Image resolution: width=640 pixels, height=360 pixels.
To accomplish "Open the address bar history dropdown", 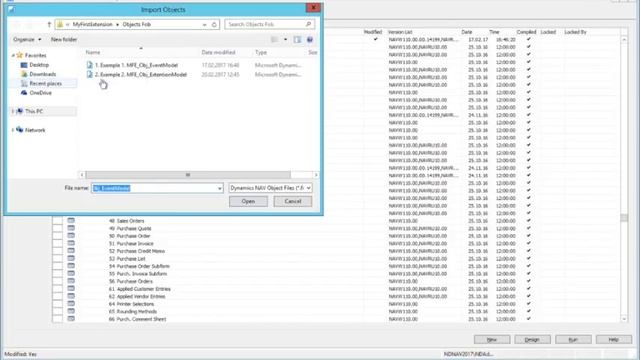I will pyautogui.click(x=204, y=24).
